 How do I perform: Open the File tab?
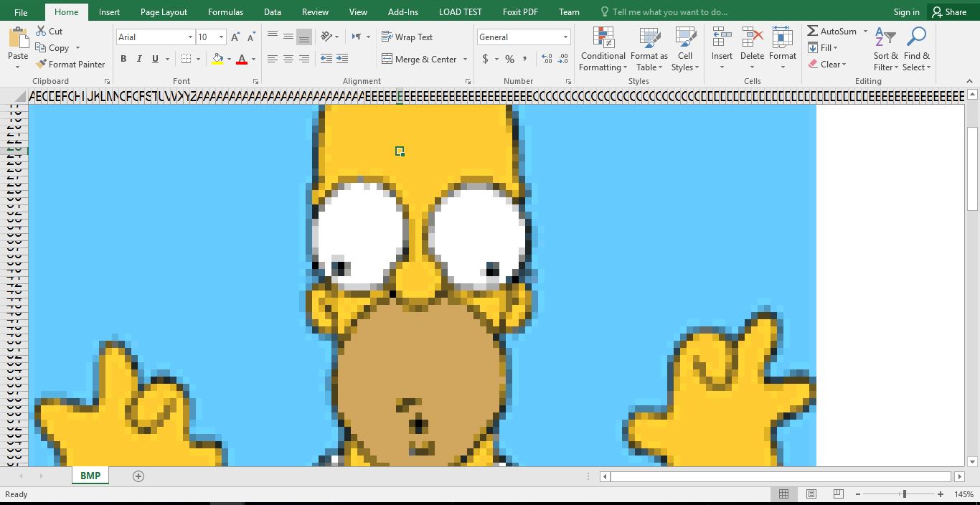pyautogui.click(x=21, y=12)
